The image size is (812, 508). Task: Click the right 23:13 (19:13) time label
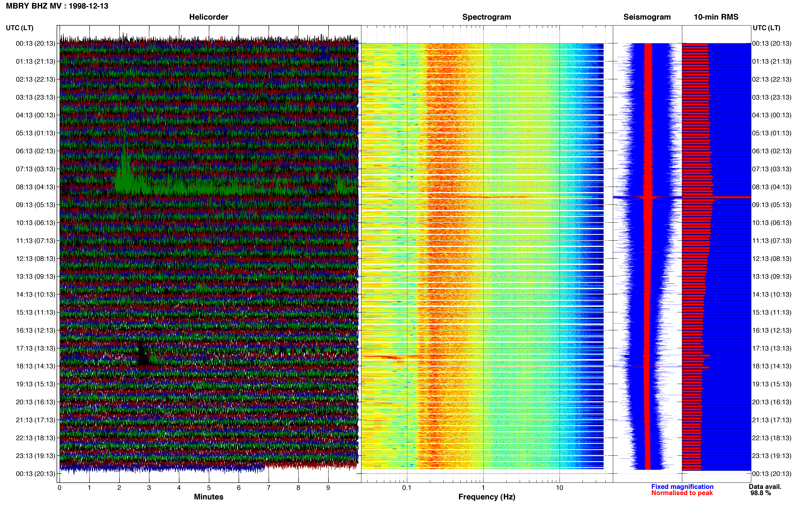772,456
